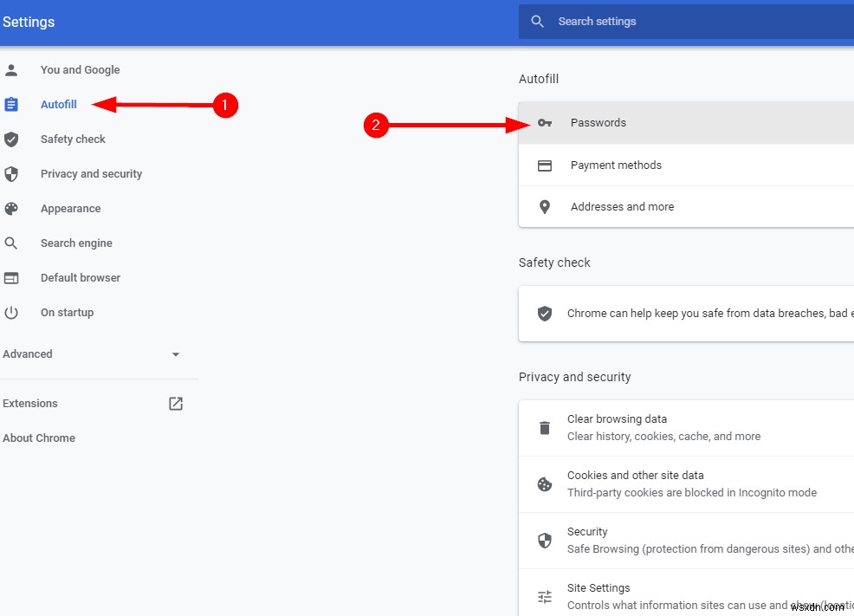Screen dimensions: 854x616
Task: Click the magnifier icon in the search bar
Action: tap(538, 22)
